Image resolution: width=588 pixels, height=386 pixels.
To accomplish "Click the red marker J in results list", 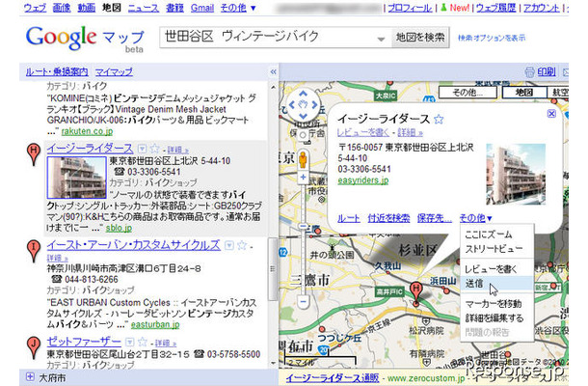I will pyautogui.click(x=34, y=347).
